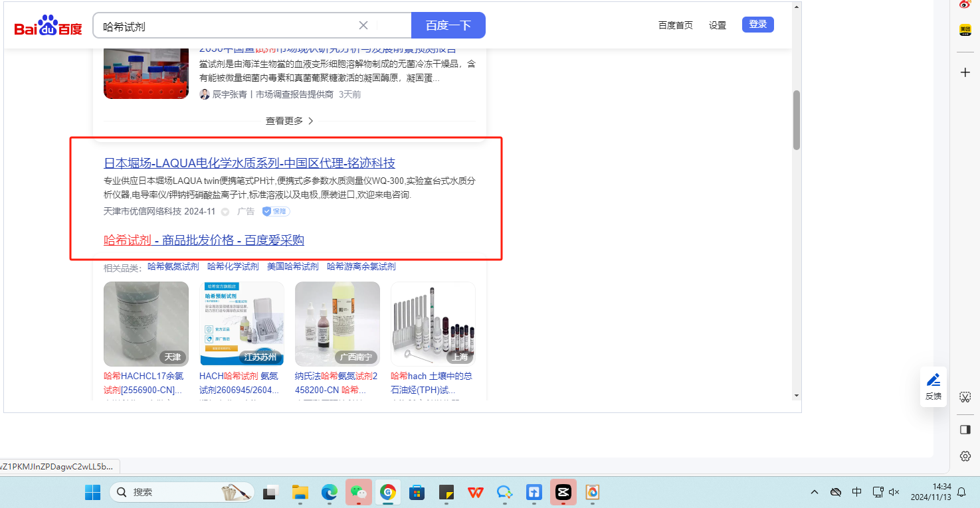Launch Microsoft Edge from the taskbar
Screen dimensions: 980x508
[x=330, y=492]
